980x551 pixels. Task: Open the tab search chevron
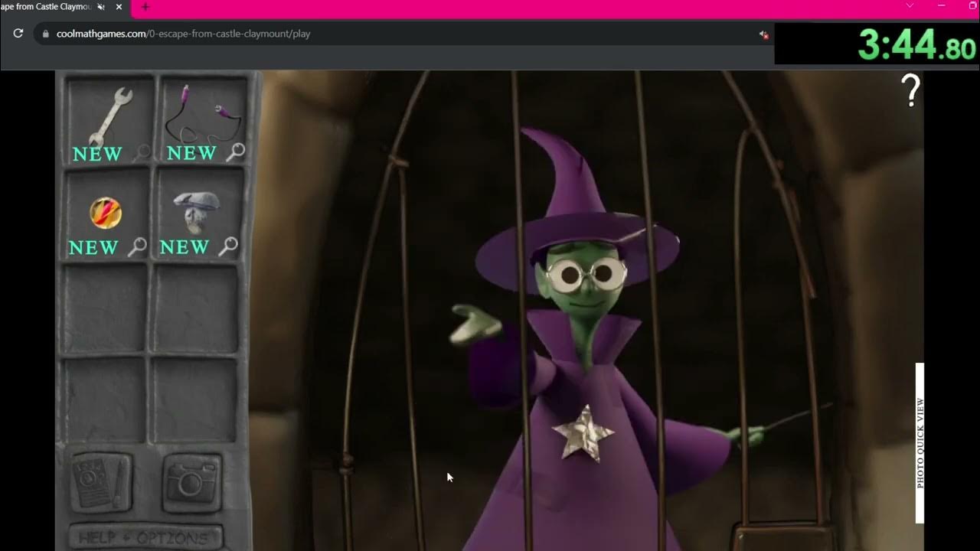pos(910,5)
